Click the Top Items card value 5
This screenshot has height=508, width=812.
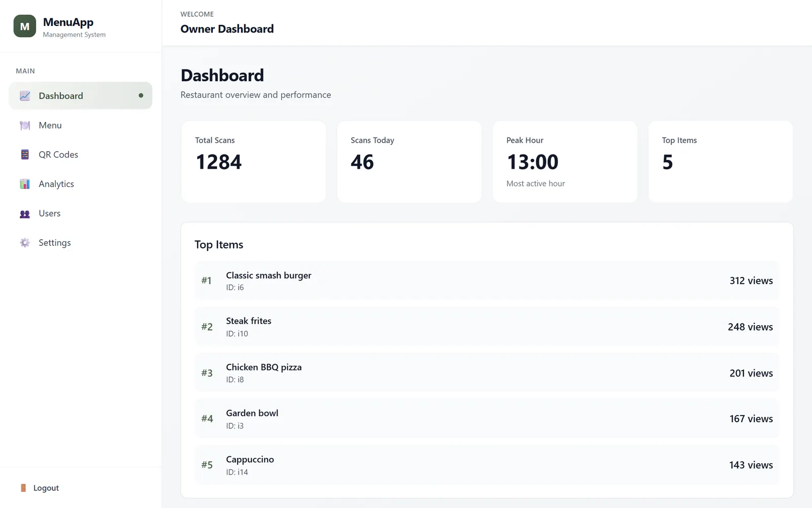pos(668,162)
